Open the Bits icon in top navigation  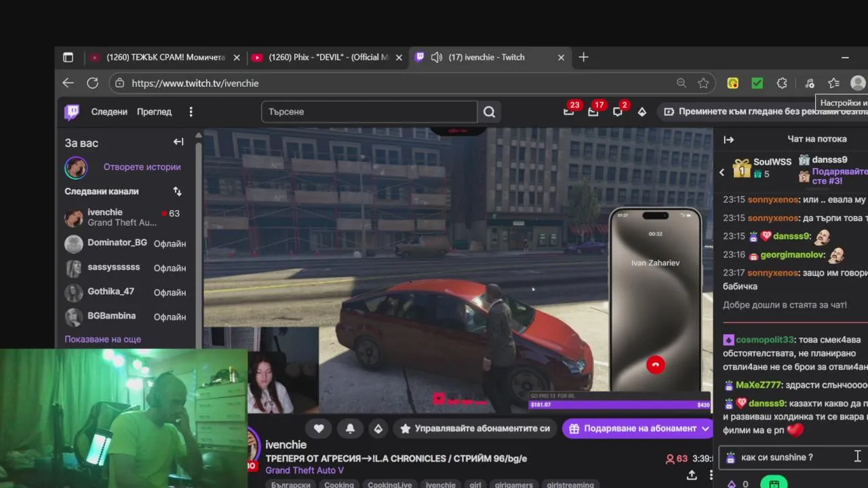point(642,112)
